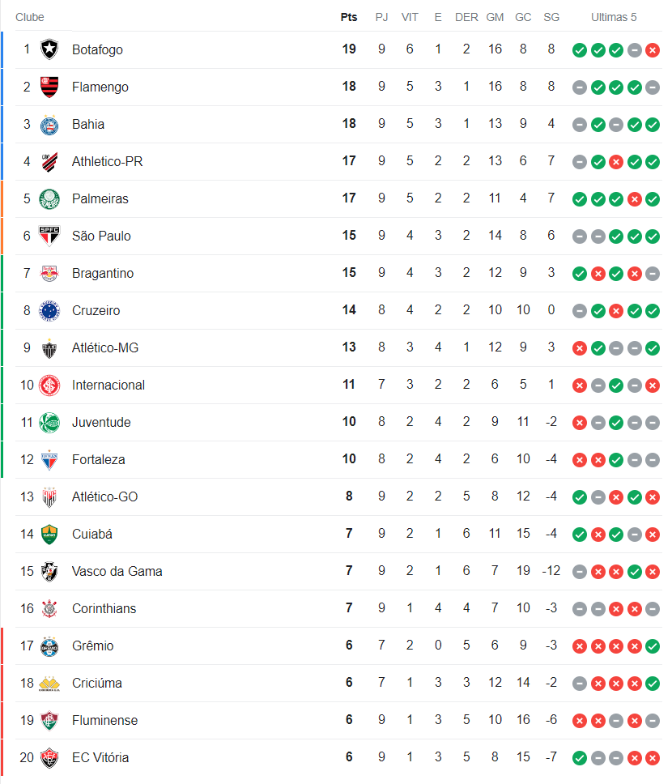Click the São Paulo club crest
The image size is (672, 784).
pyautogui.click(x=49, y=236)
